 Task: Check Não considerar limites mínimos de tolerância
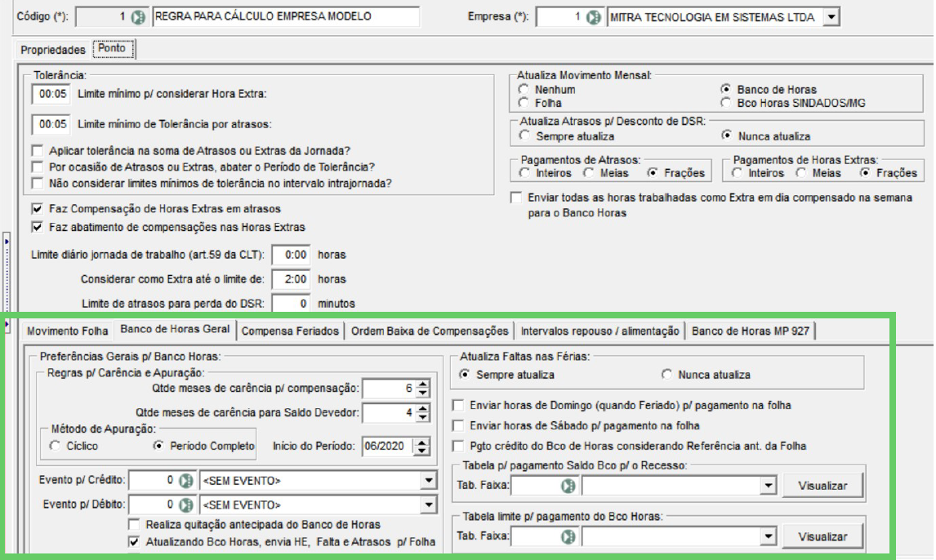(x=38, y=183)
